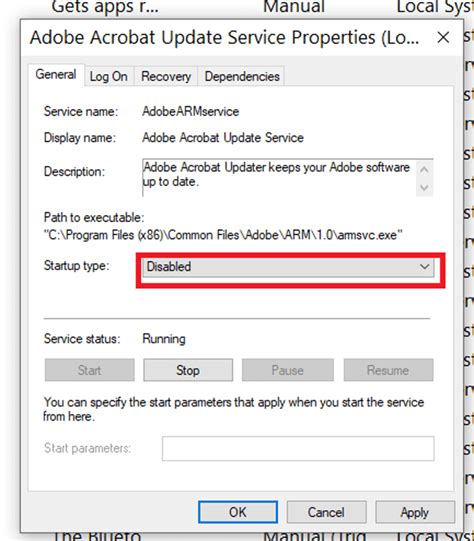Switch to the Dependencies tab

[x=242, y=76]
